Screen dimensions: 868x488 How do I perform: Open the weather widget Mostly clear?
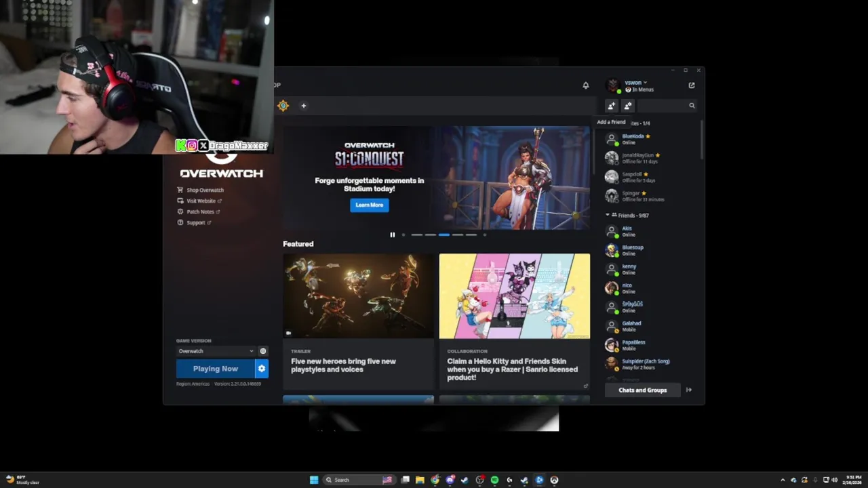click(x=22, y=480)
